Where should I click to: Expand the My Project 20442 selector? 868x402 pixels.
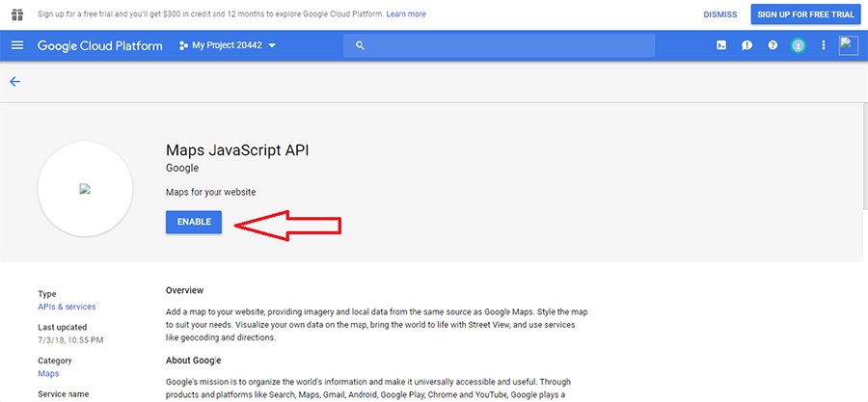click(x=228, y=45)
